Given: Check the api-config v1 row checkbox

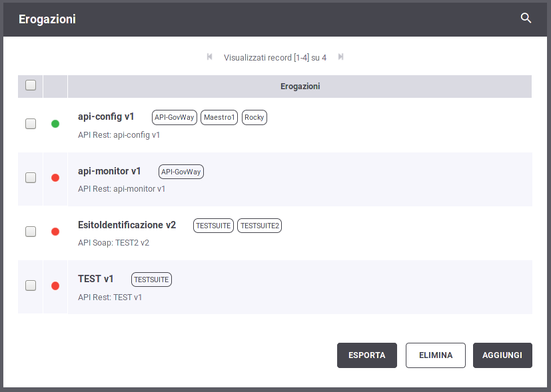Looking at the screenshot, I should 31,124.
